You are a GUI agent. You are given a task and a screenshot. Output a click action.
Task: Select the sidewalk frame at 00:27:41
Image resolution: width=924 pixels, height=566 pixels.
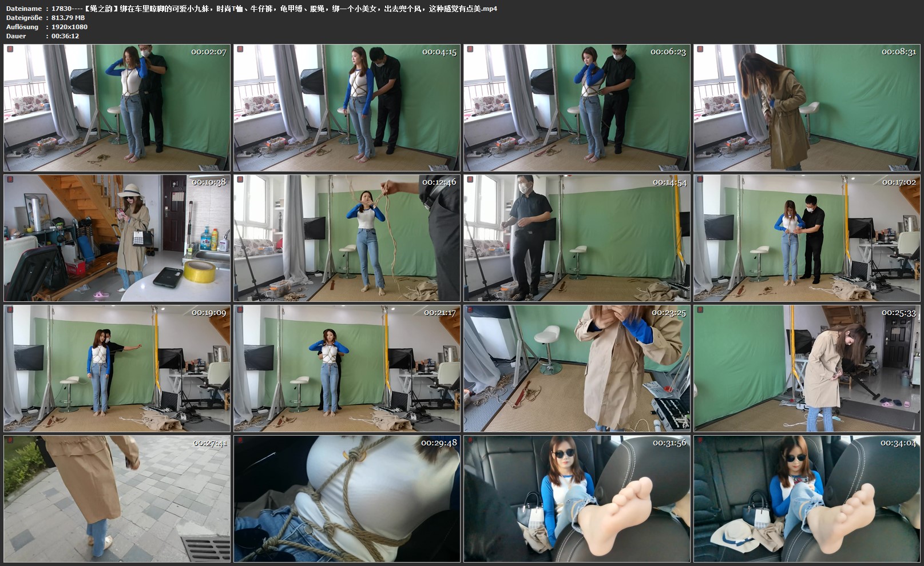pos(117,499)
